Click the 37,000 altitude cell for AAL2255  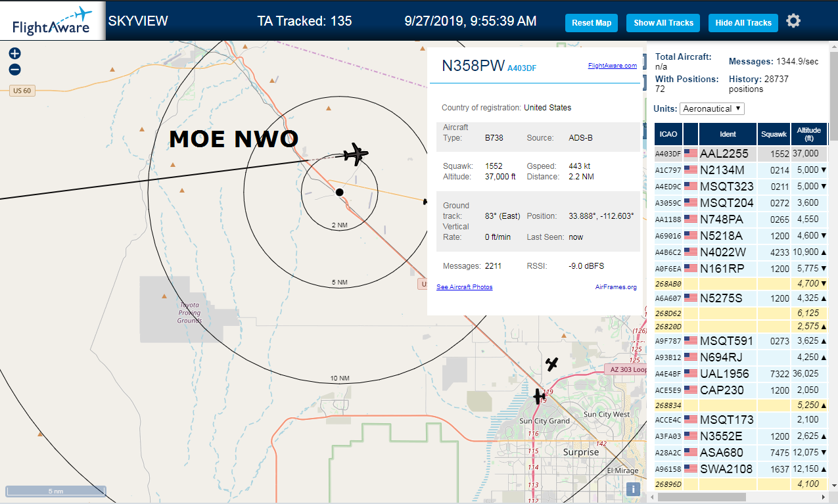click(809, 154)
